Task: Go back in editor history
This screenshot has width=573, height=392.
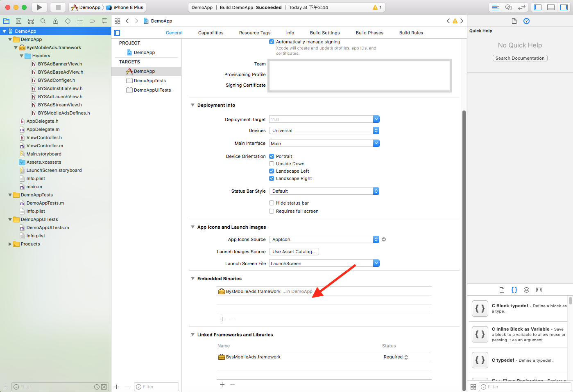Action: tap(127, 21)
